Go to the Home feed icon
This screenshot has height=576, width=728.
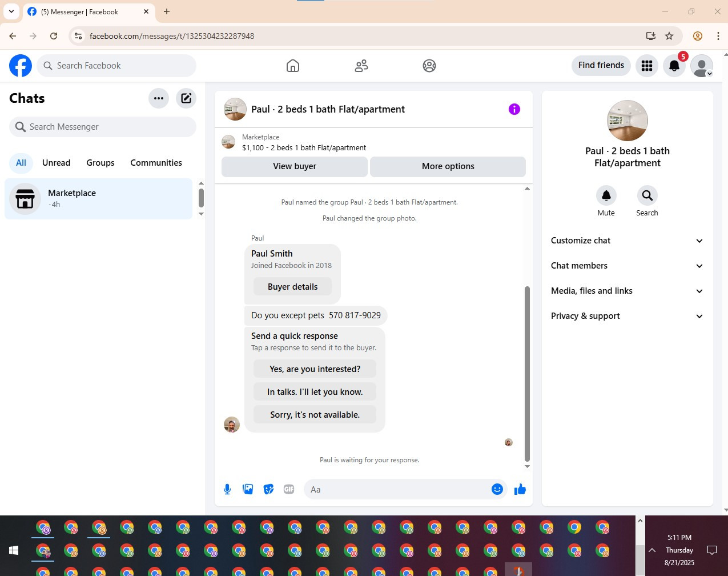pos(293,66)
